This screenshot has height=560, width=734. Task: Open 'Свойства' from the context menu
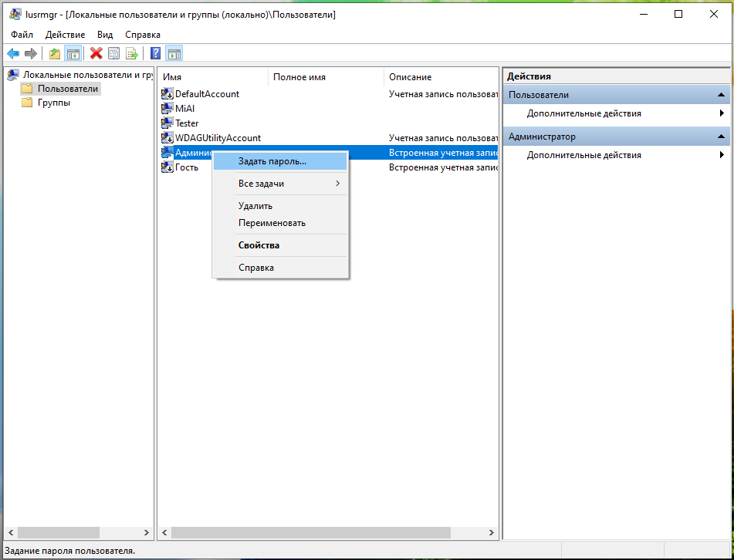(259, 245)
